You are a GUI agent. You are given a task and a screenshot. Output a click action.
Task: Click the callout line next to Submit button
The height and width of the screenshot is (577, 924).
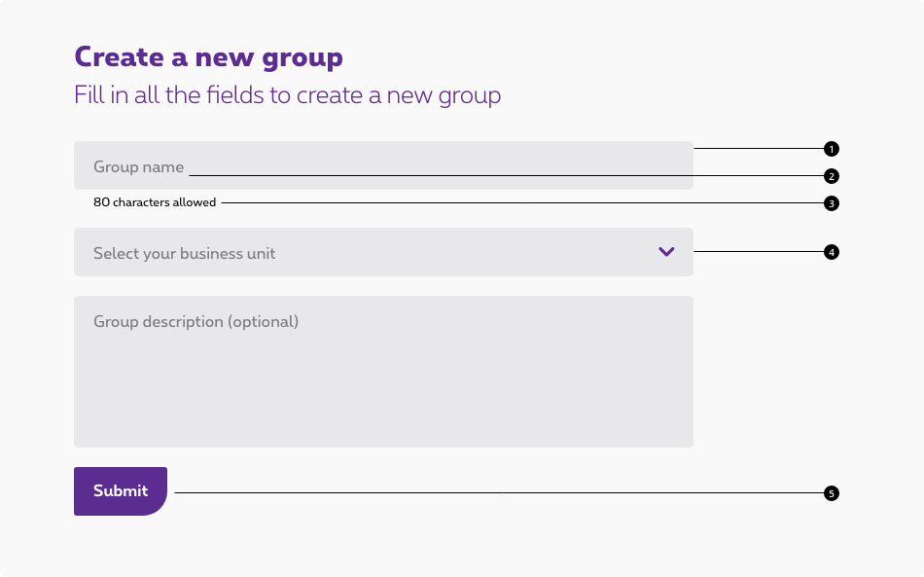[496, 492]
